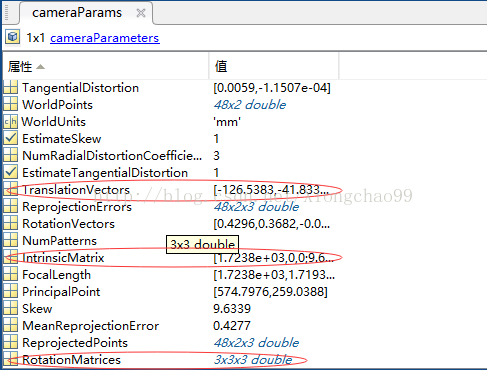Click the PrincipalPoint matrix icon
Viewport: 487px width, 370px height.
[x=10, y=292]
